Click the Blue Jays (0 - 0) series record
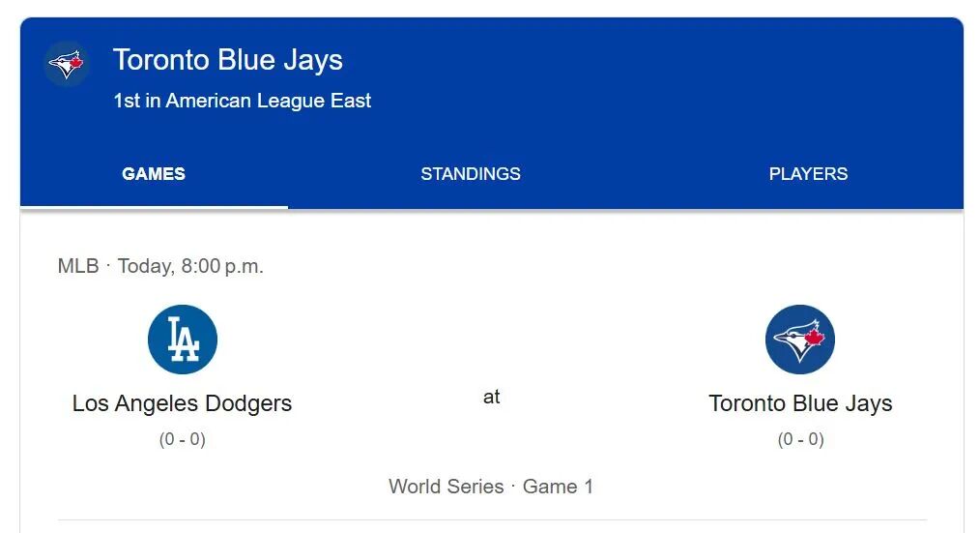The width and height of the screenshot is (980, 533). tap(800, 439)
